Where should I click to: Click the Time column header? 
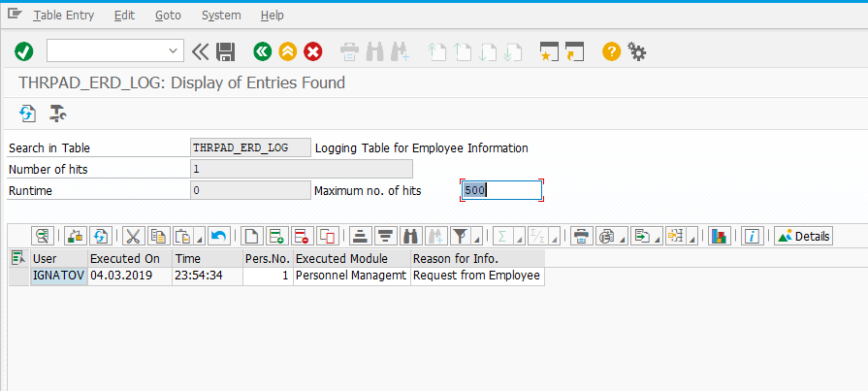[x=208, y=259]
